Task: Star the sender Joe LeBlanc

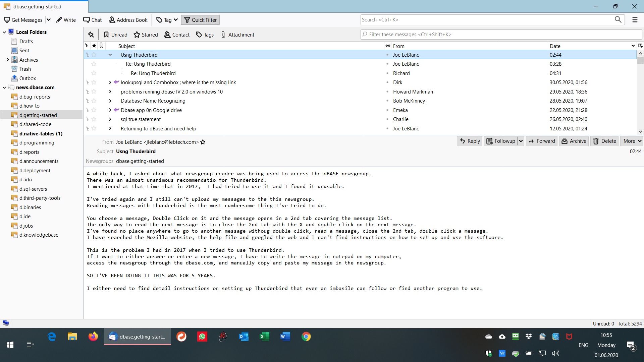Action: pyautogui.click(x=203, y=142)
